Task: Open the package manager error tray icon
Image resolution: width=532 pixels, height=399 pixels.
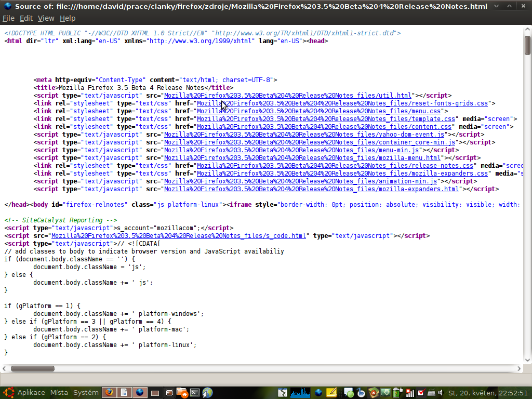Action: 373,393
